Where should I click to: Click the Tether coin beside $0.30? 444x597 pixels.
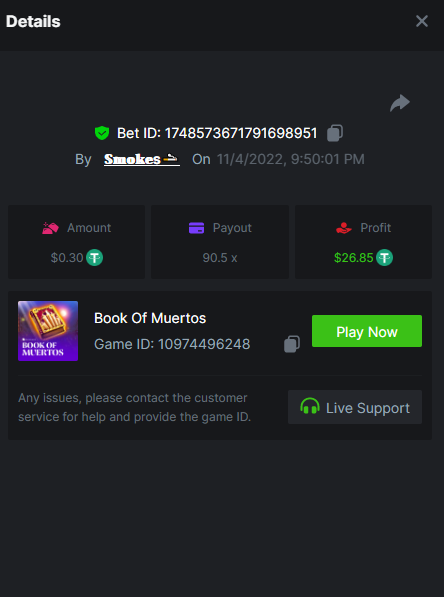tap(94, 258)
